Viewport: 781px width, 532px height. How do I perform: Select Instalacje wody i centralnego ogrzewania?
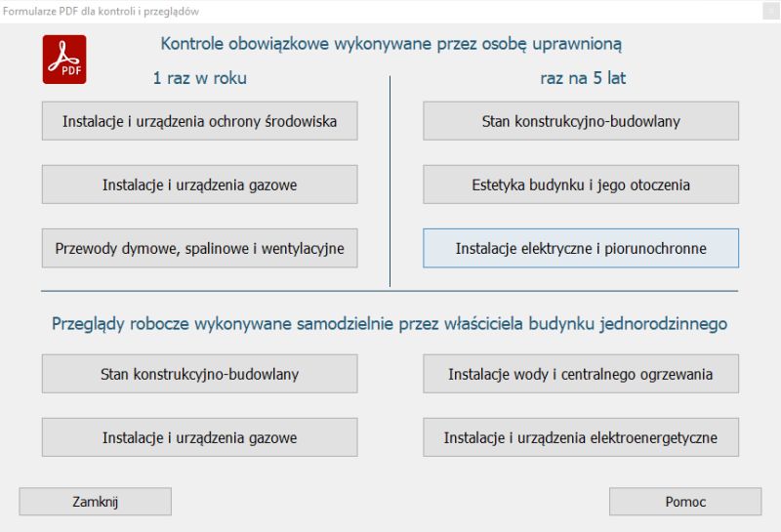coord(581,374)
